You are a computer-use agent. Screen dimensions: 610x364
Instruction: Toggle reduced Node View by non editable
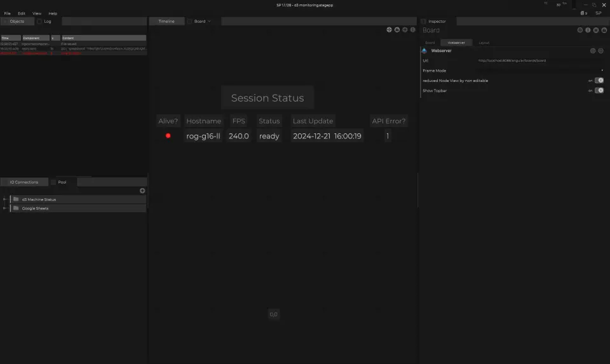point(599,81)
